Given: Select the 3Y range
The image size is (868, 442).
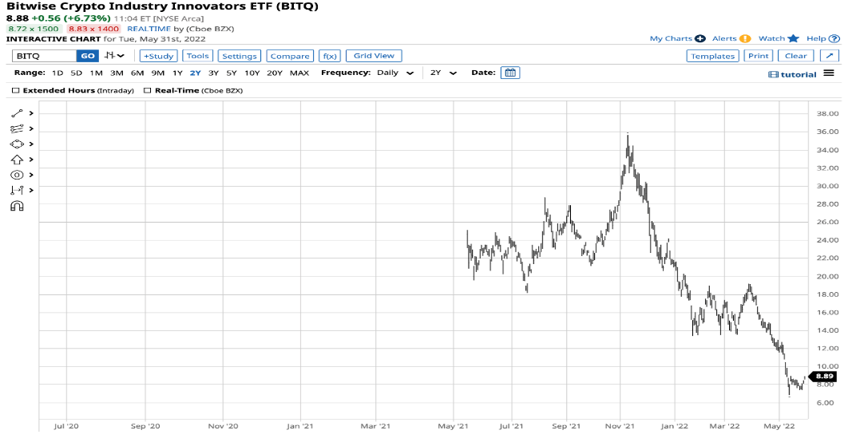Looking at the screenshot, I should coord(214,73).
